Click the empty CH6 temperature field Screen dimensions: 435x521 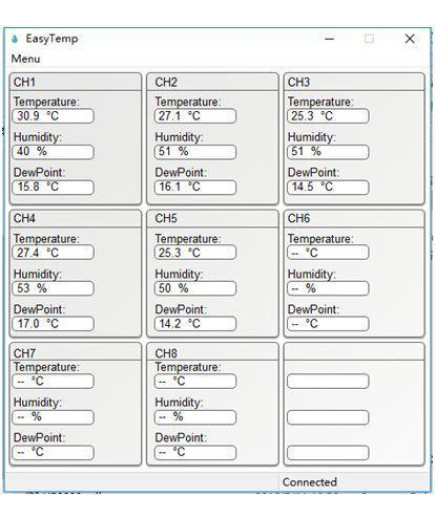pyautogui.click(x=328, y=253)
